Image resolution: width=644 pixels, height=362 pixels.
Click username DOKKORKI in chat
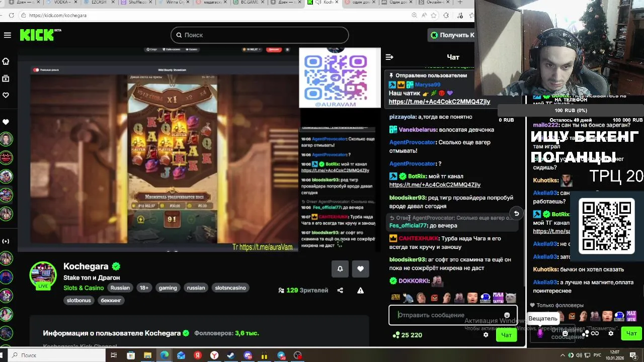[414, 281]
